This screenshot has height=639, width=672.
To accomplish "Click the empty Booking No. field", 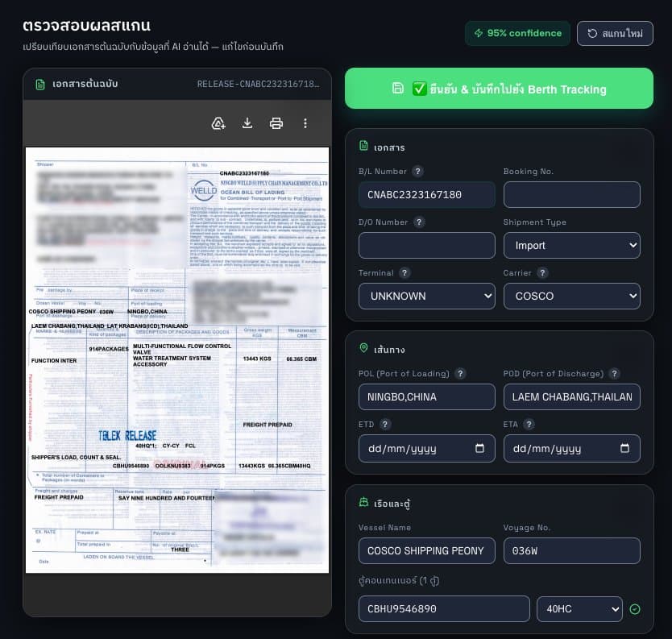I will (x=572, y=195).
